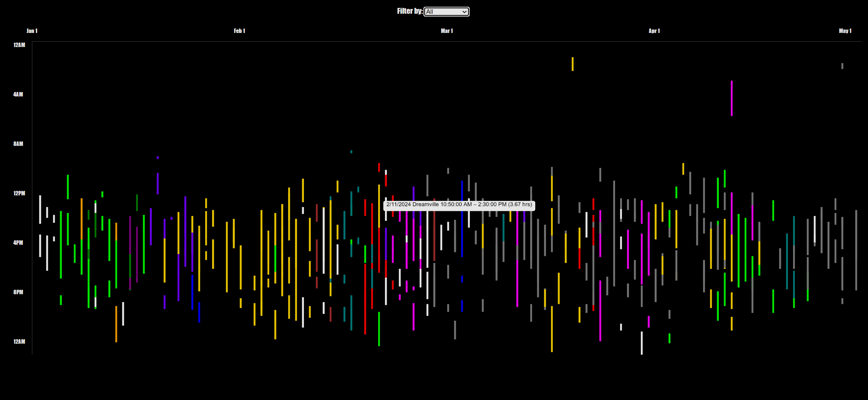This screenshot has height=400, width=868.
Task: Click the Feb 1 date axis label
Action: 239,31
